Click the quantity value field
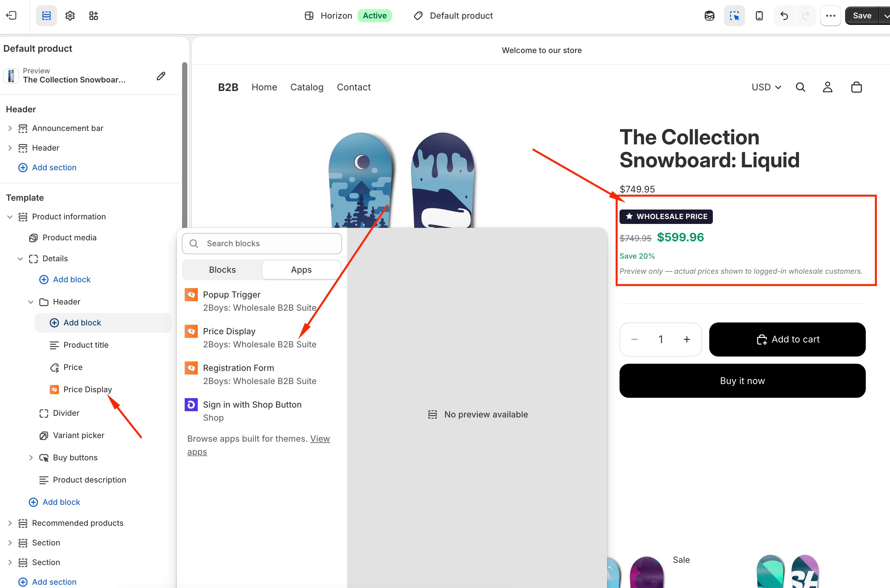Image resolution: width=890 pixels, height=588 pixels. 661,340
